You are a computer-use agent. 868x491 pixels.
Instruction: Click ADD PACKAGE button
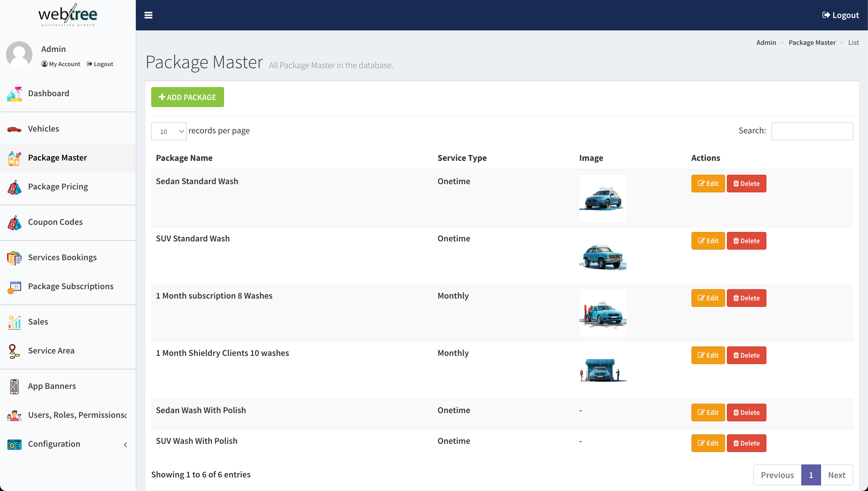(x=187, y=97)
